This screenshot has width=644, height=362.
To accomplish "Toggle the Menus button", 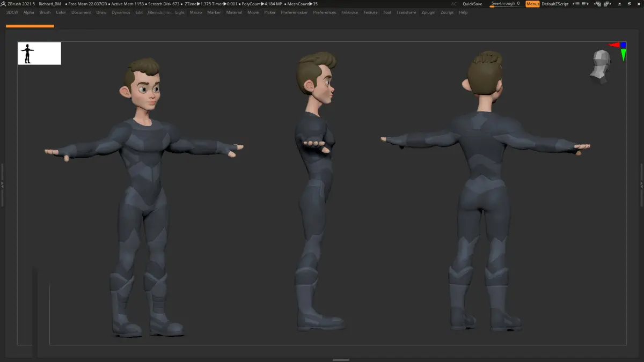I will click(532, 4).
